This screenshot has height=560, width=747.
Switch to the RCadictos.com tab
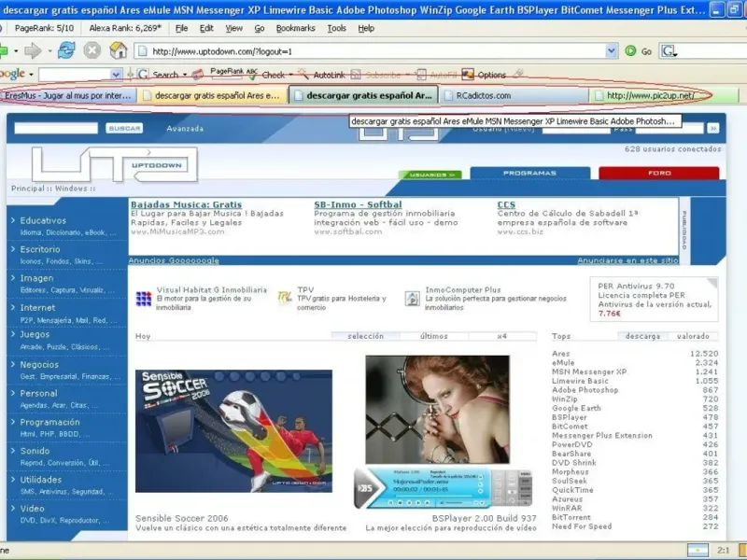click(514, 96)
